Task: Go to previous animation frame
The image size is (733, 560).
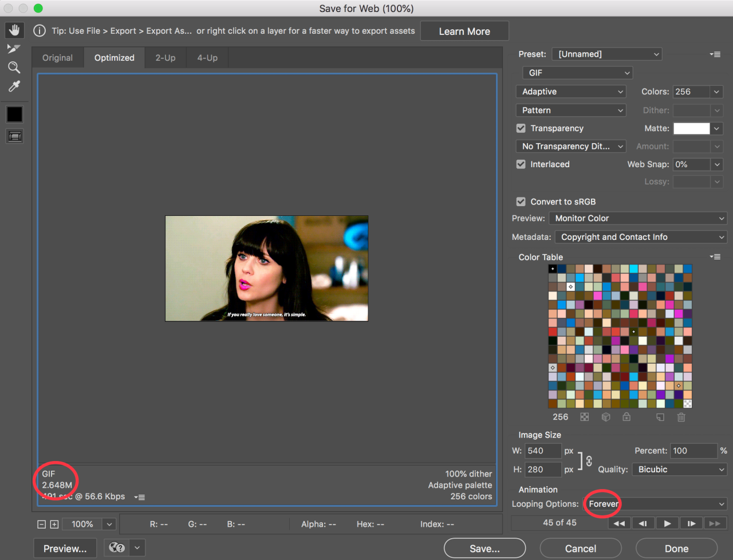Action: point(643,523)
